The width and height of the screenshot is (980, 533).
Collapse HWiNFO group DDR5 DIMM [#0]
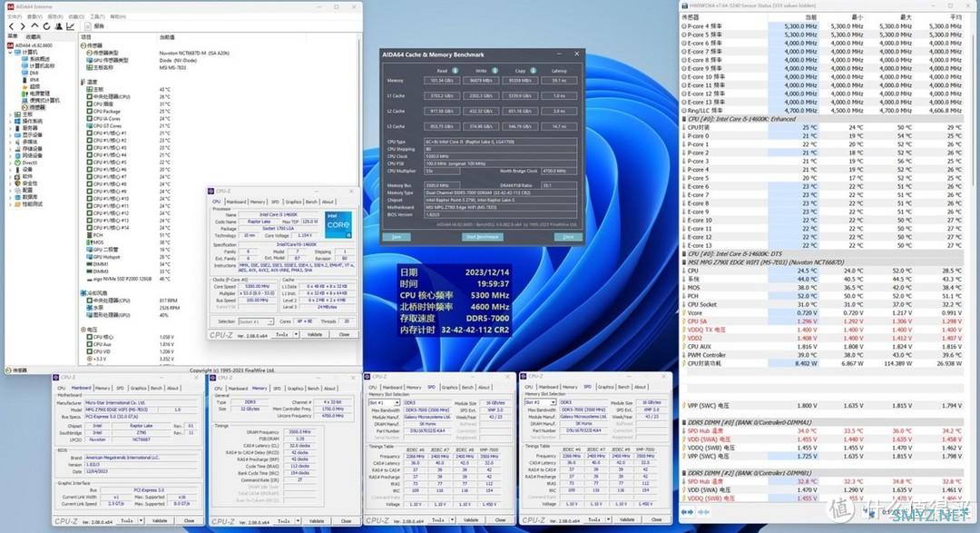pos(684,422)
